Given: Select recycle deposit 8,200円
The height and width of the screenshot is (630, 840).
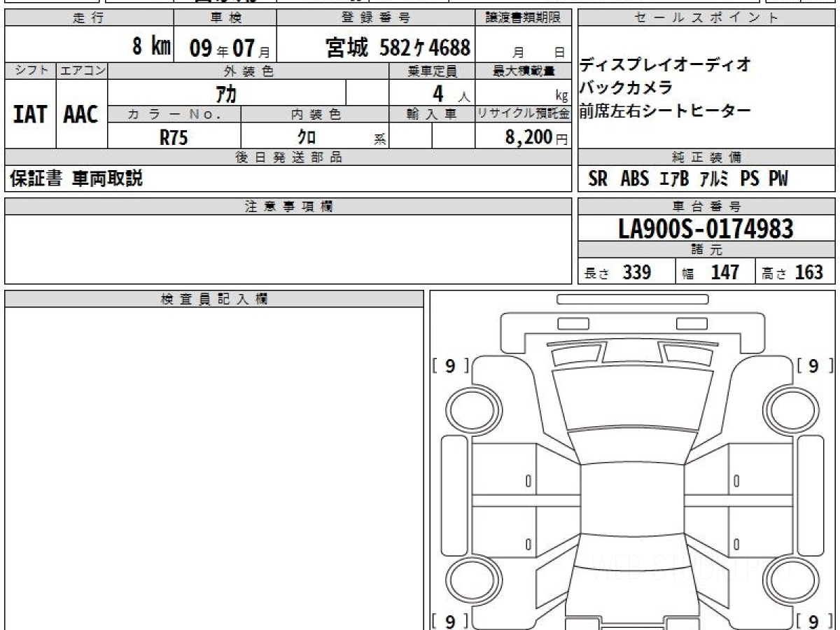Looking at the screenshot, I should 537,138.
